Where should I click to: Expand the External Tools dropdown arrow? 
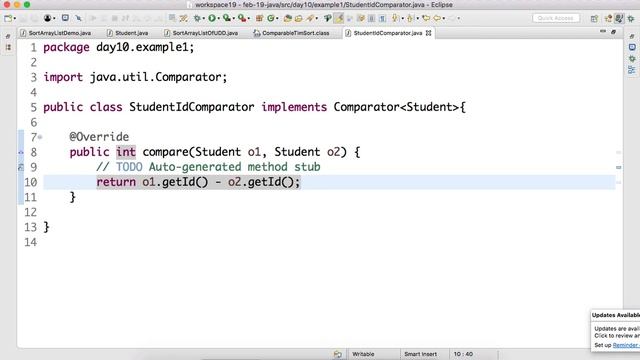pos(249,18)
